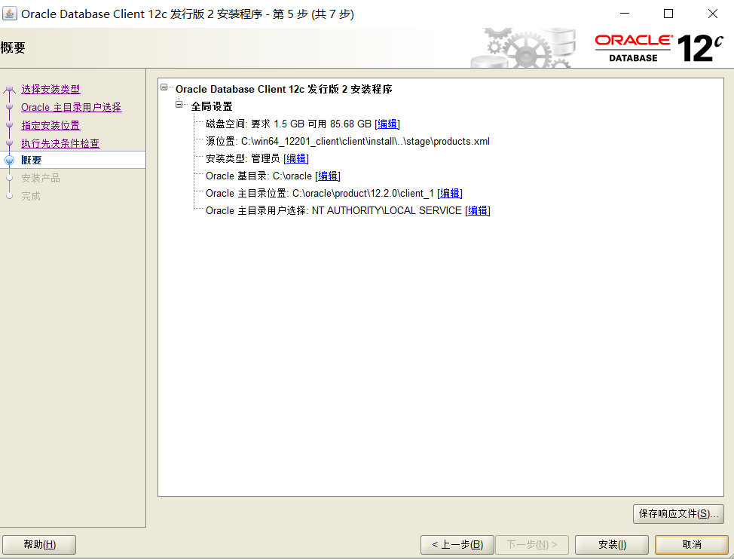Start installation with 安装(I) button
Viewport: 734px width, 560px height.
coord(612,544)
